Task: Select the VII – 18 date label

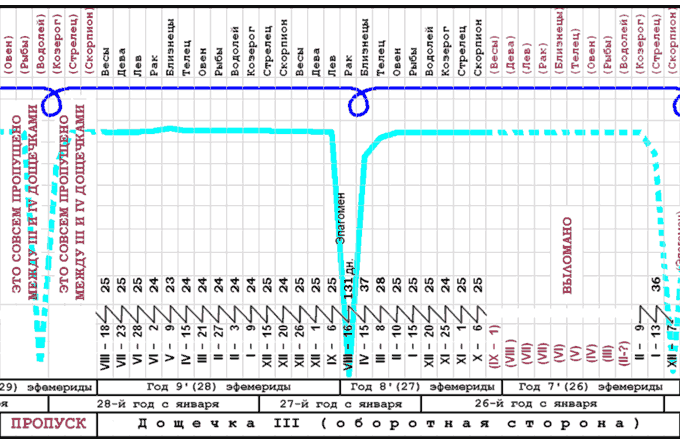Action: pos(104,336)
